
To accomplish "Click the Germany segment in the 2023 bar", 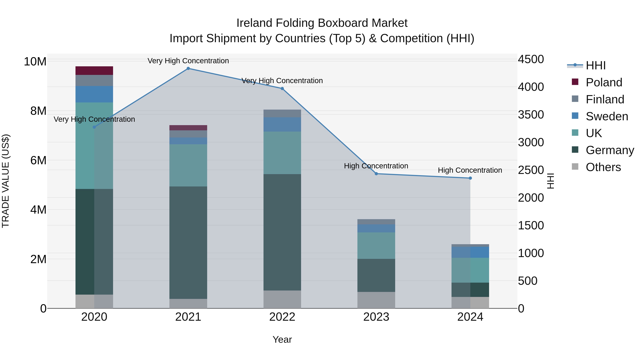I will tap(376, 275).
